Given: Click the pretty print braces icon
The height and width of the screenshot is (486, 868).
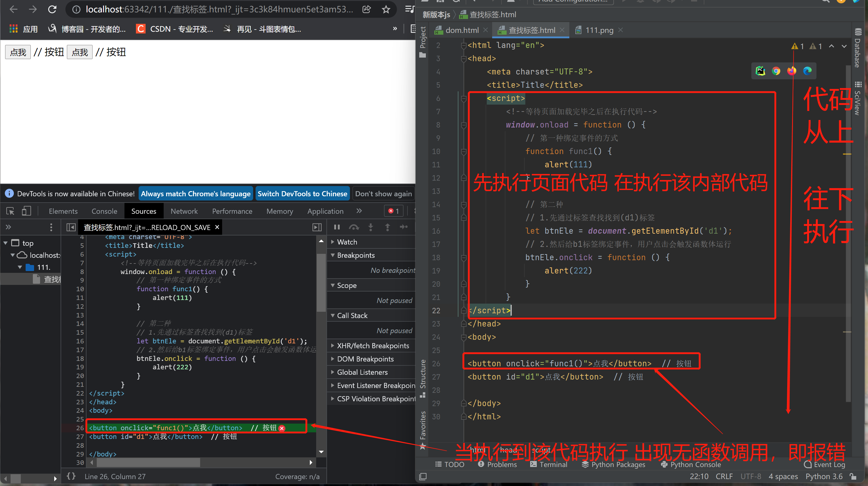Looking at the screenshot, I should [71, 476].
